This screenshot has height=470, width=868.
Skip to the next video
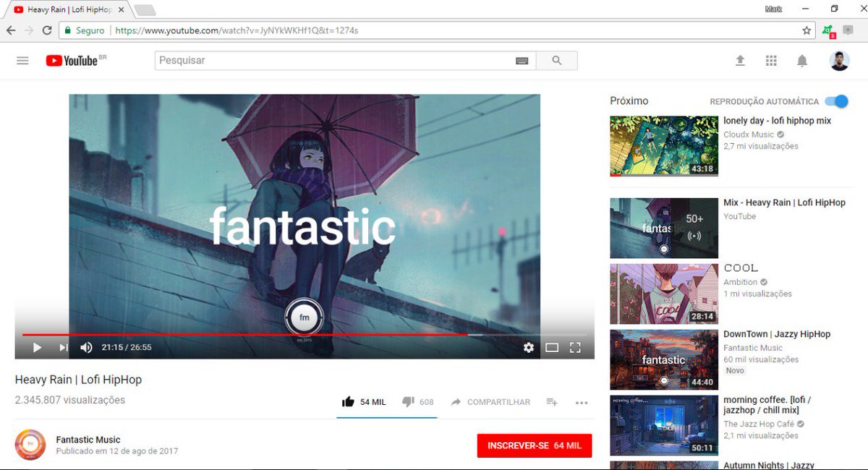pyautogui.click(x=63, y=348)
